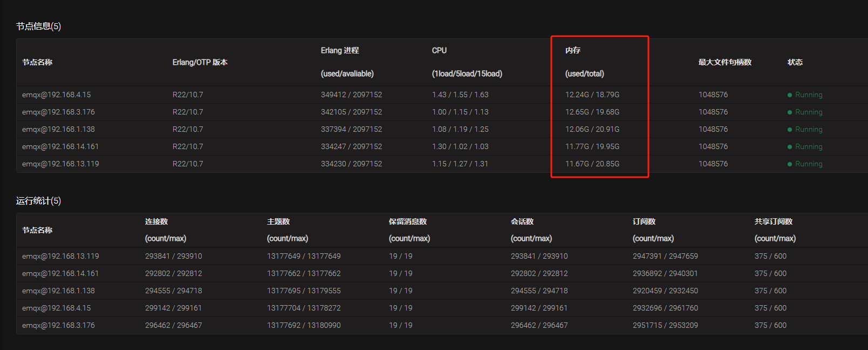This screenshot has width=868, height=350.
Task: Select topic count 13177692 / 13180990
Action: tap(304, 325)
